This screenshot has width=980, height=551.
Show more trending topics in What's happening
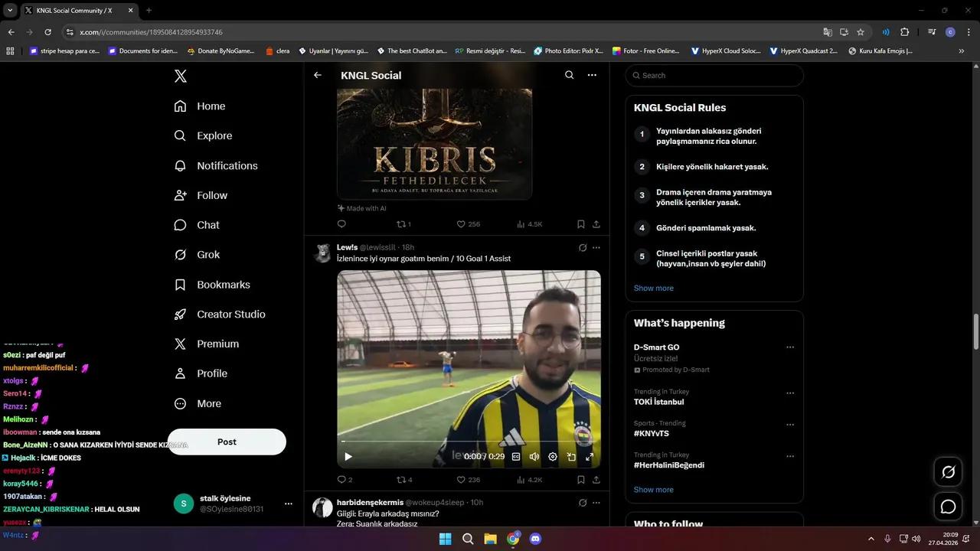pyautogui.click(x=654, y=490)
